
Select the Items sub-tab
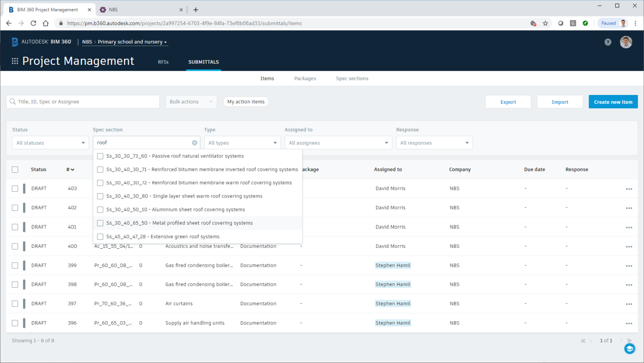267,78
